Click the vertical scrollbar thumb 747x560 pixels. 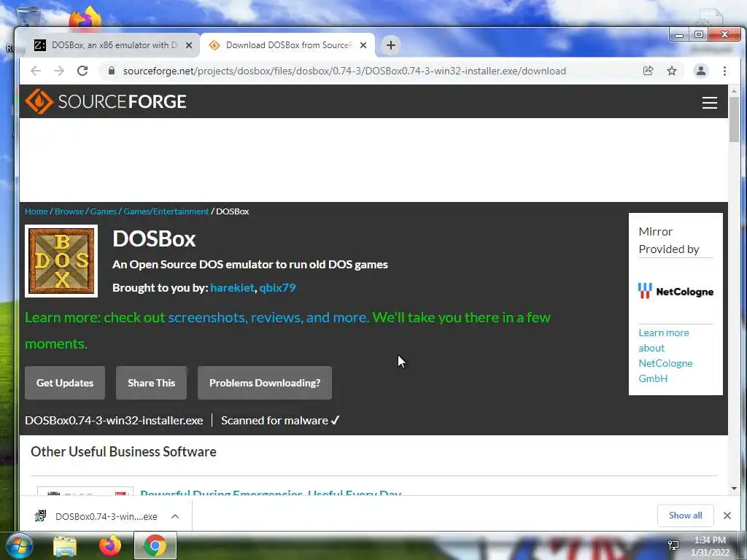click(734, 120)
